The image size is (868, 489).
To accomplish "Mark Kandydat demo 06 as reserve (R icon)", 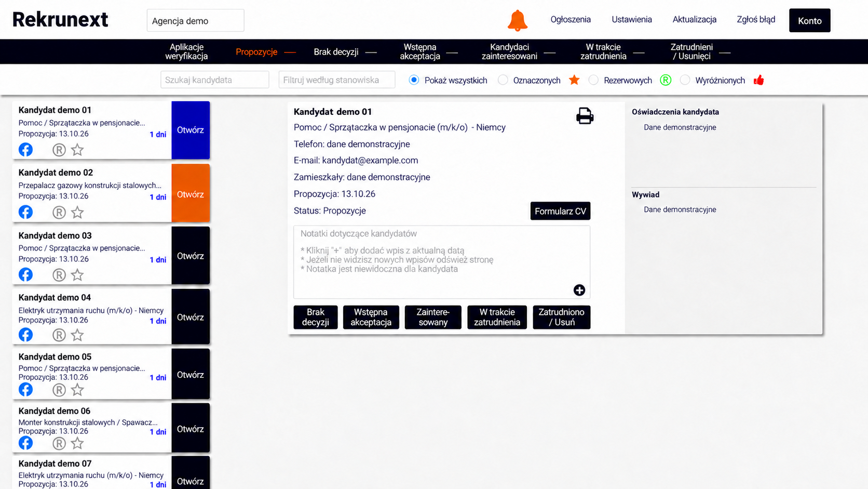I will (x=59, y=443).
